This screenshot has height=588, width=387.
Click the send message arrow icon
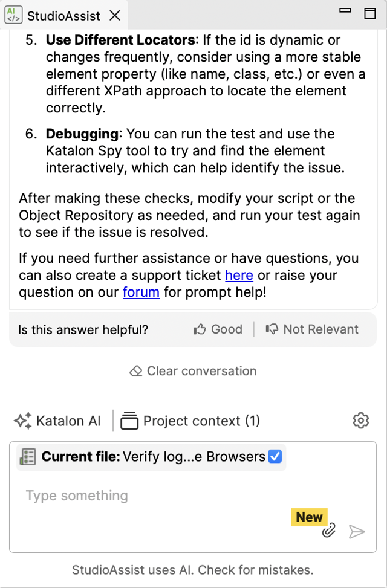[x=357, y=531]
